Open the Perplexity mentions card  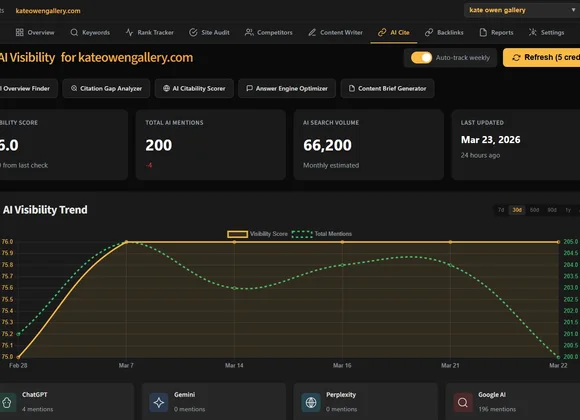click(x=365, y=401)
